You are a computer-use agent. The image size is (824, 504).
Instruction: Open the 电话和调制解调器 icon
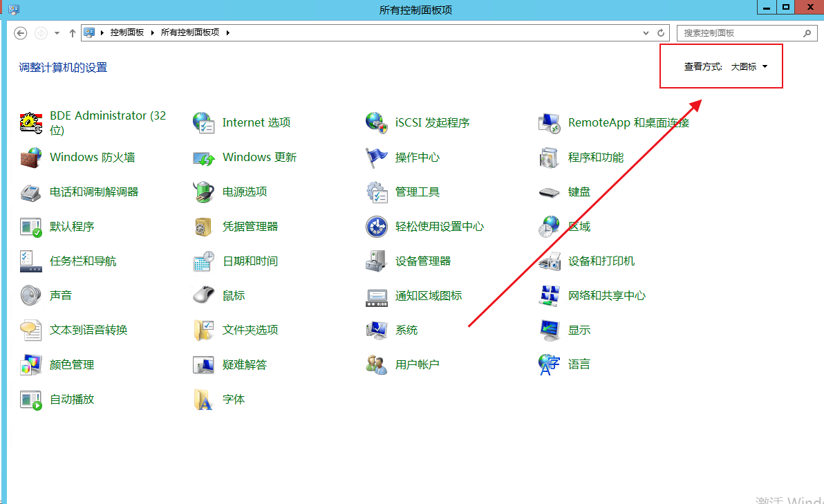31,192
